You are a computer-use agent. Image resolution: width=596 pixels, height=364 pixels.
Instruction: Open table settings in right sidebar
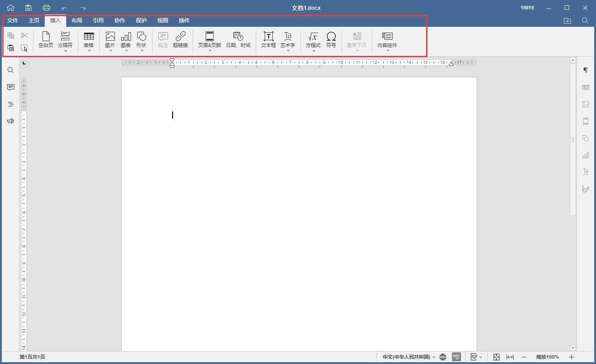[x=585, y=87]
